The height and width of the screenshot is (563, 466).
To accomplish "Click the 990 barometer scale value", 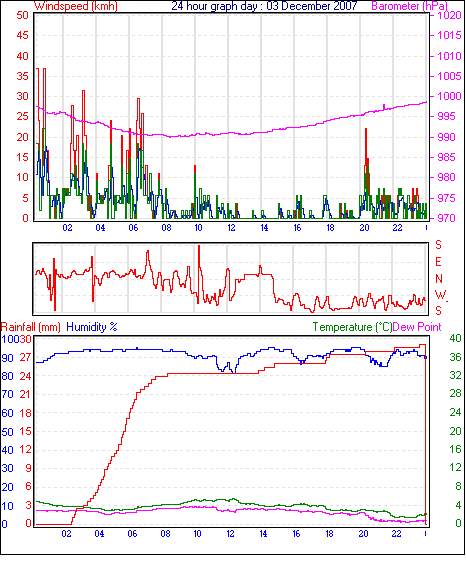I will click(x=446, y=137).
